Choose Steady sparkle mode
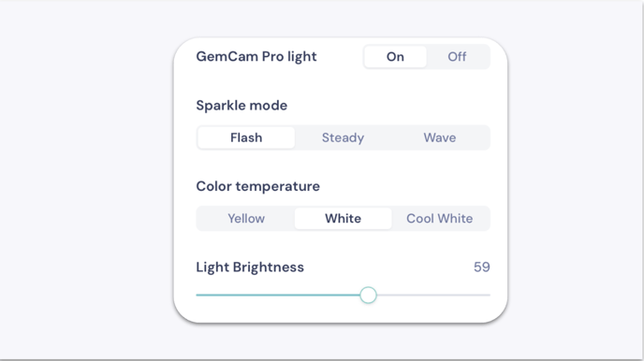The height and width of the screenshot is (361, 644). pyautogui.click(x=343, y=137)
